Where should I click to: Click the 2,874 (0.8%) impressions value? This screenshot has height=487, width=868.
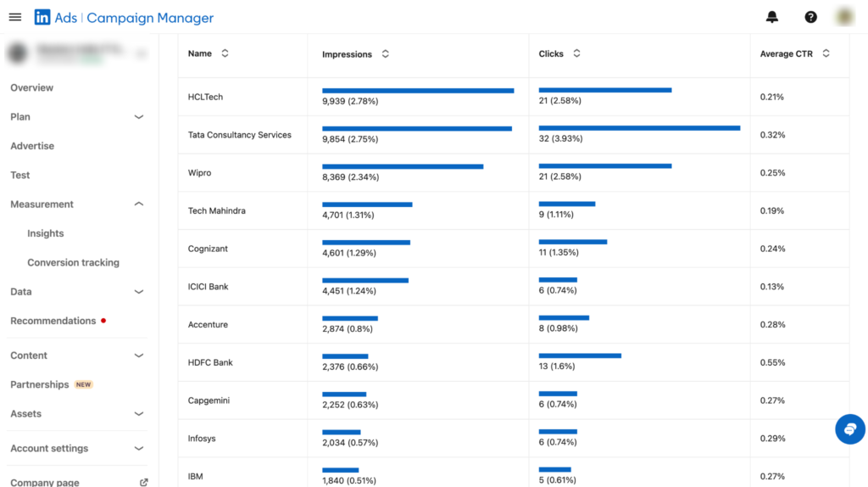347,329
